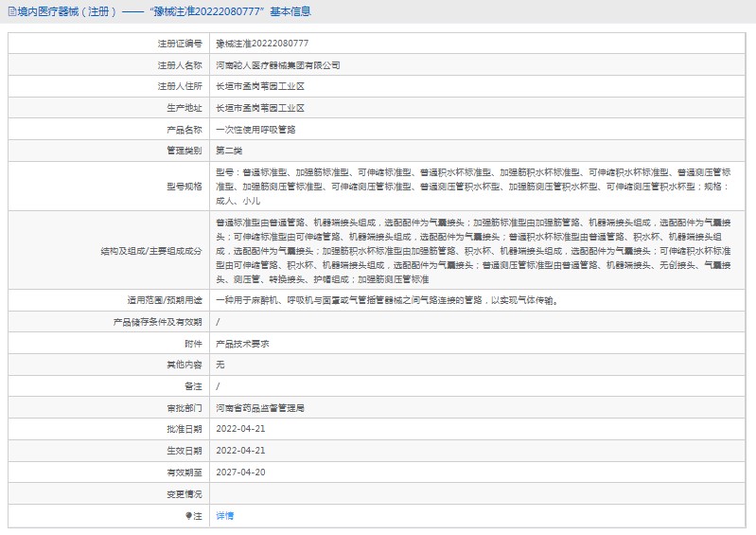Click the 第二类 value
The image size is (756, 535).
(x=229, y=151)
